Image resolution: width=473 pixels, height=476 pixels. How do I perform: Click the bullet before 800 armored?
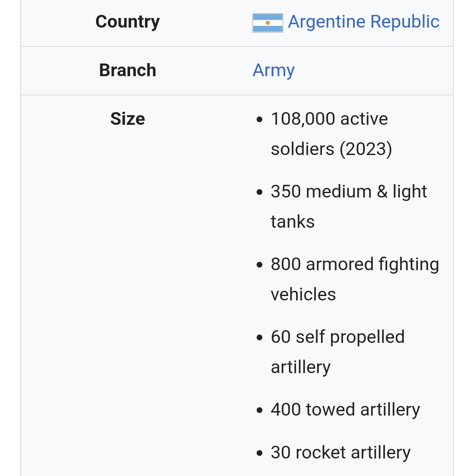[x=260, y=265]
